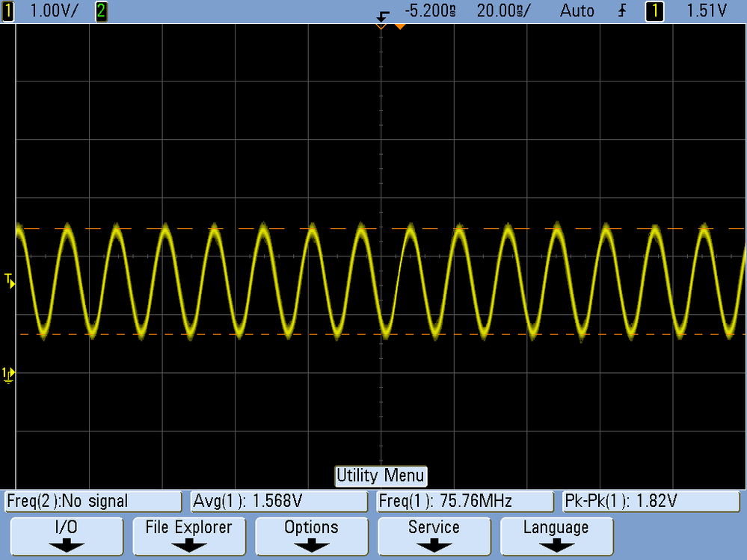Click the Freq(2): No signal measurement
Image resolution: width=747 pixels, height=560 pixels.
point(93,502)
